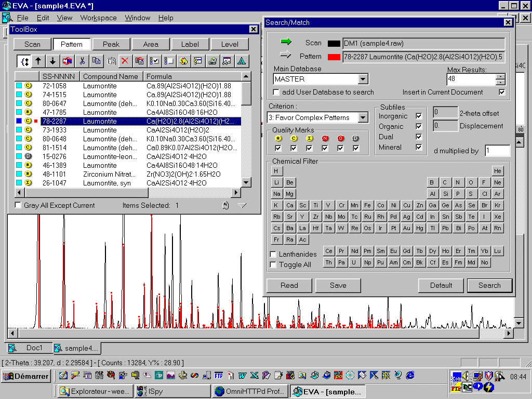The image size is (532, 399).
Task: Click the Word W quick launch icon
Action: pos(242,375)
